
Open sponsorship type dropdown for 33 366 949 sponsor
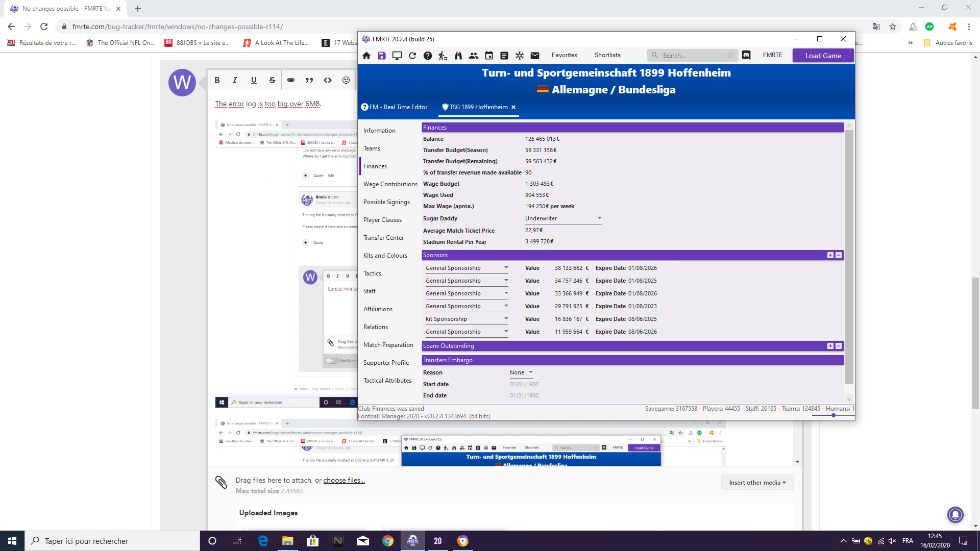coord(467,293)
